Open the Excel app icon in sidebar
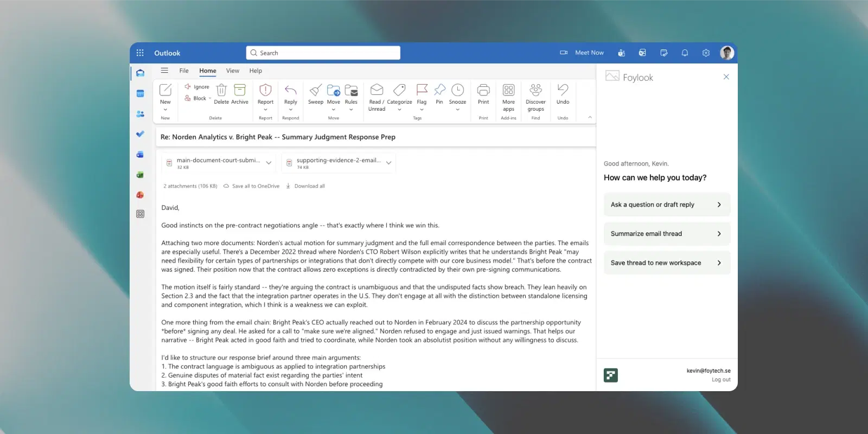 (x=140, y=175)
